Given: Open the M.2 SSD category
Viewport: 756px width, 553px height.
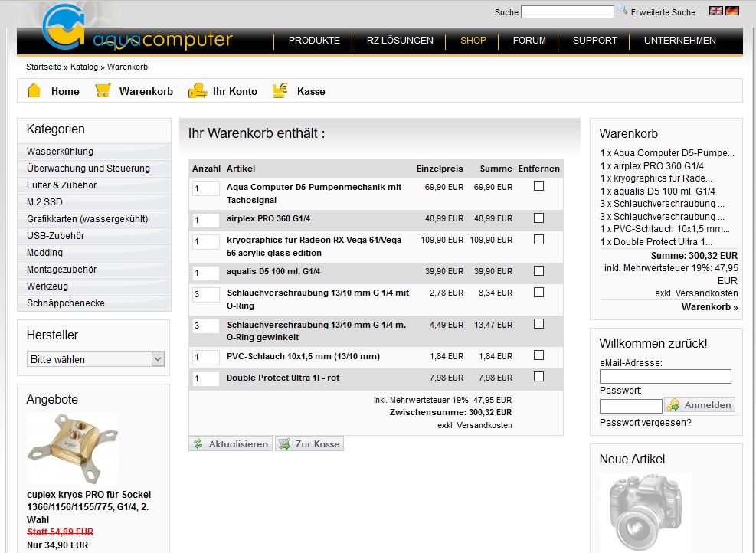Looking at the screenshot, I should [x=94, y=202].
